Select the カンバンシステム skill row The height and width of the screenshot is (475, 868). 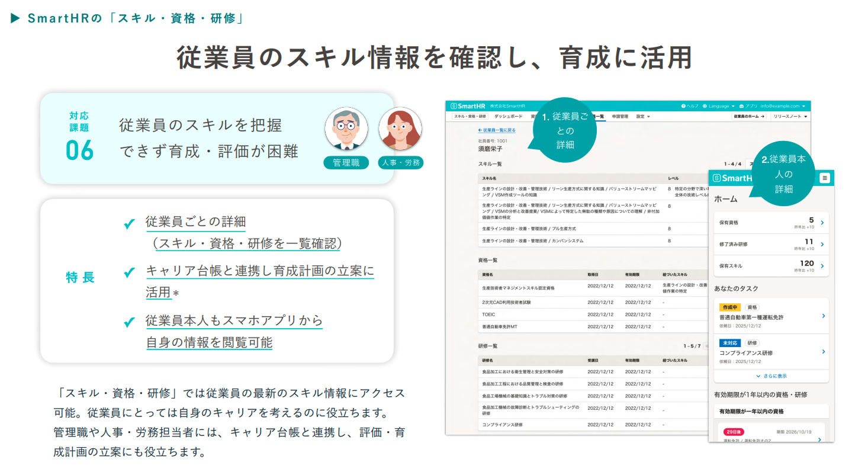(x=594, y=241)
